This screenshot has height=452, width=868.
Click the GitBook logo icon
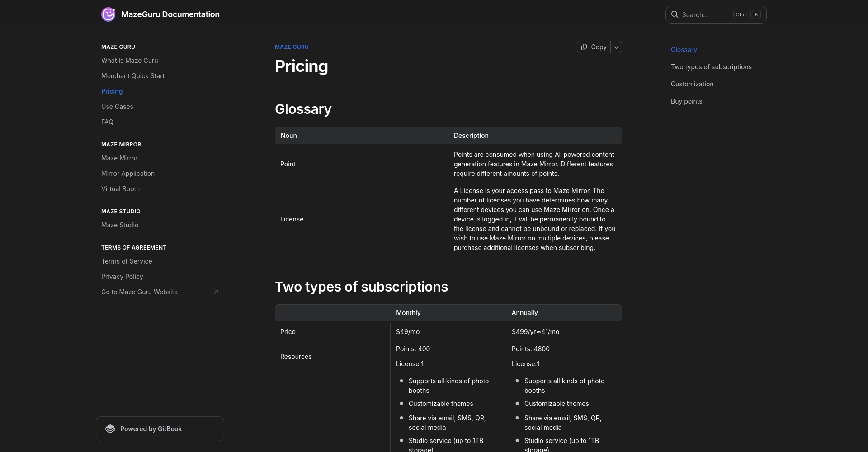(x=110, y=429)
